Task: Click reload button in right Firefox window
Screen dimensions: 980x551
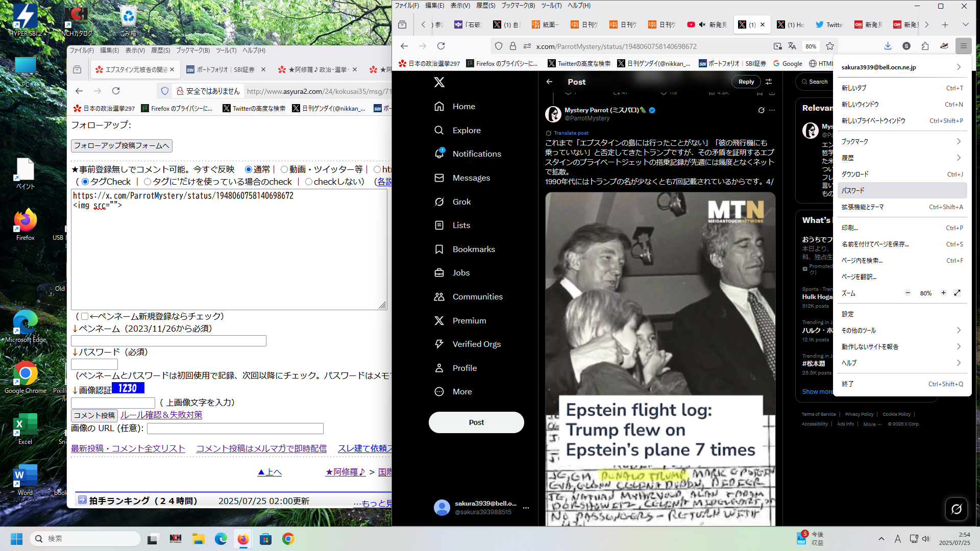Action: [x=441, y=46]
